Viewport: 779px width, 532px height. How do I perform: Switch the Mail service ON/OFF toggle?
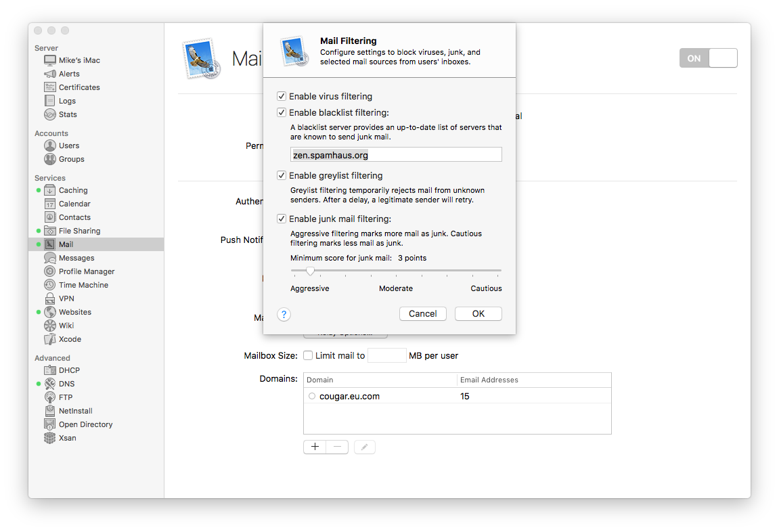click(x=708, y=58)
